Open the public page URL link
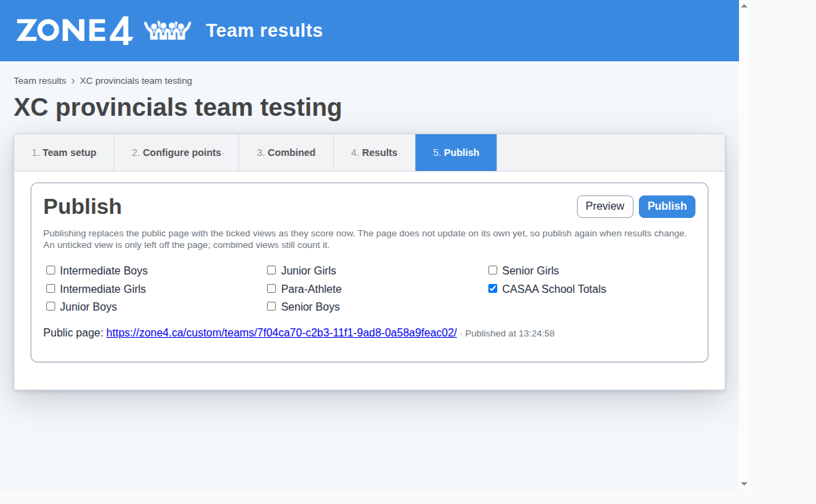 tap(281, 333)
